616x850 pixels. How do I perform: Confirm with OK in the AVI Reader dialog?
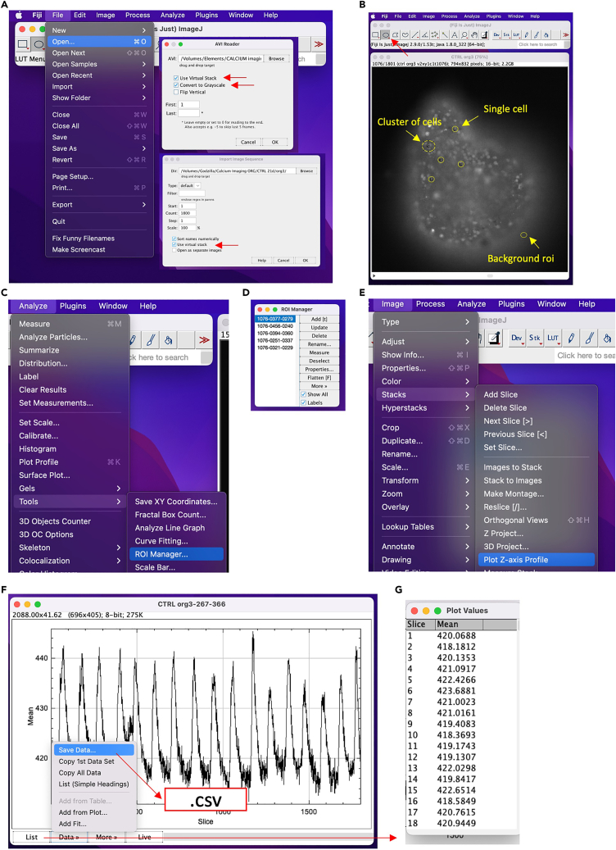pos(275,142)
